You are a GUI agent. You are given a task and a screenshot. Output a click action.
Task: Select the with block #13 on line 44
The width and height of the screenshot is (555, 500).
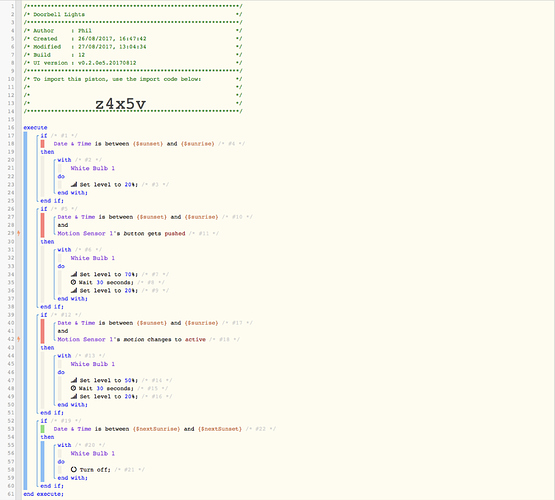[x=64, y=356]
